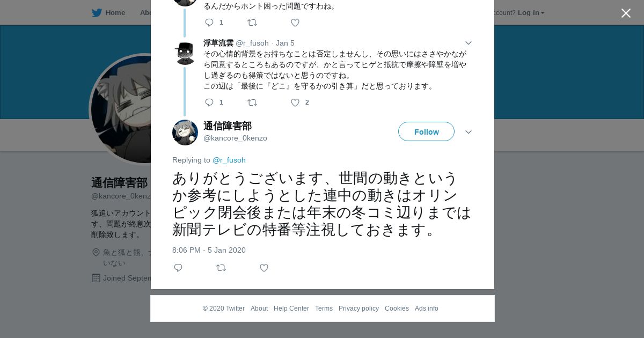The image size is (644, 338).
Task: Open the Twitter bird Home icon
Action: 97,13
